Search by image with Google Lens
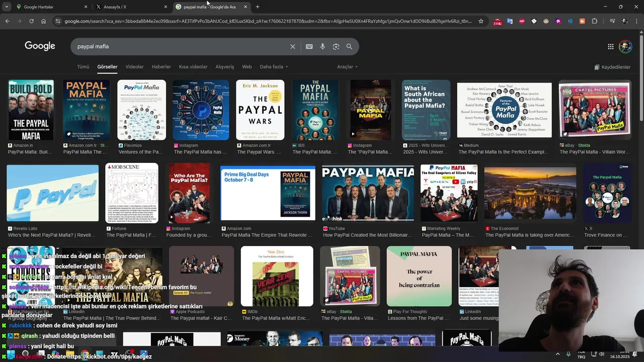 click(336, 46)
